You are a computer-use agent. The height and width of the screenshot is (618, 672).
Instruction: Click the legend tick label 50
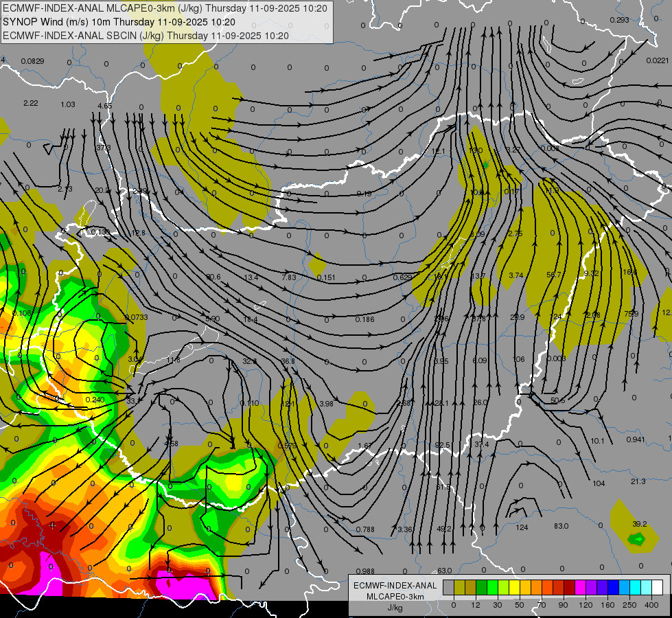[x=520, y=605]
